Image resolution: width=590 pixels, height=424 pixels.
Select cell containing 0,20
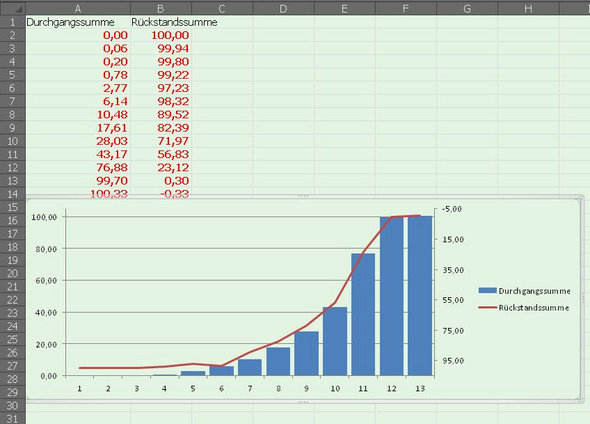78,62
